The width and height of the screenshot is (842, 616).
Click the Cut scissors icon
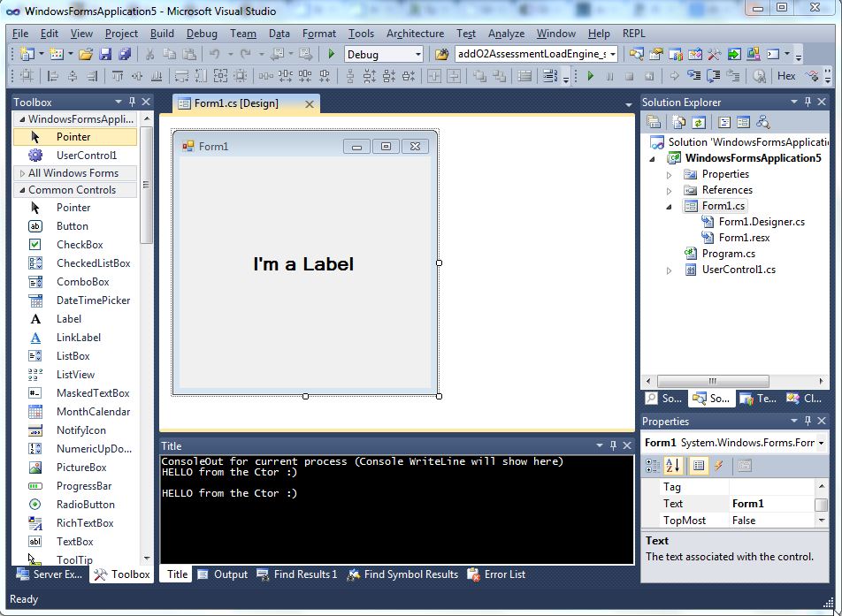tap(149, 54)
